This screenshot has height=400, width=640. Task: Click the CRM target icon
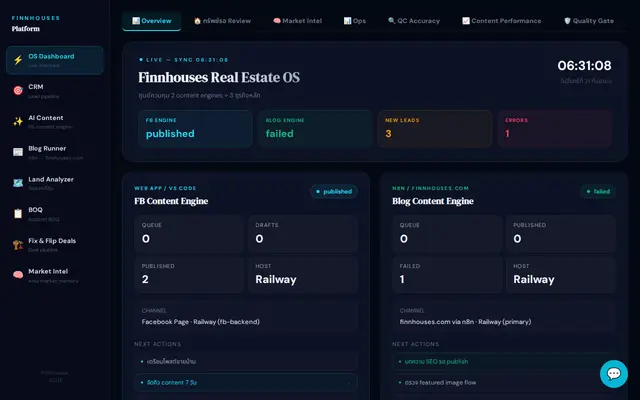pos(18,91)
